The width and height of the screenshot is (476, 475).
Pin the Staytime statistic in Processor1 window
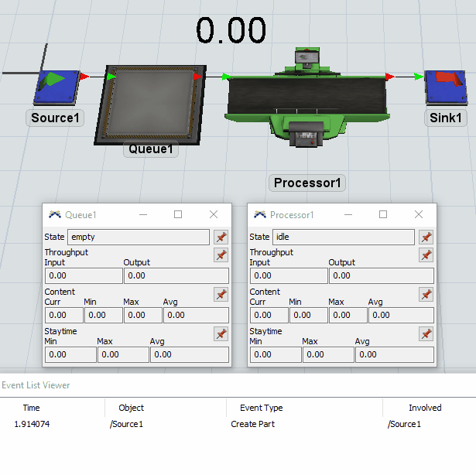[426, 333]
